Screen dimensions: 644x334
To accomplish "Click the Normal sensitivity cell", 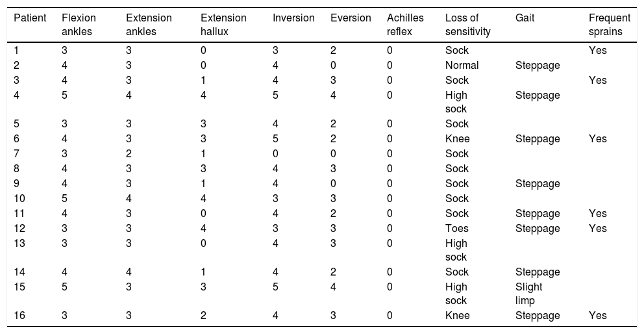I will tap(462, 65).
